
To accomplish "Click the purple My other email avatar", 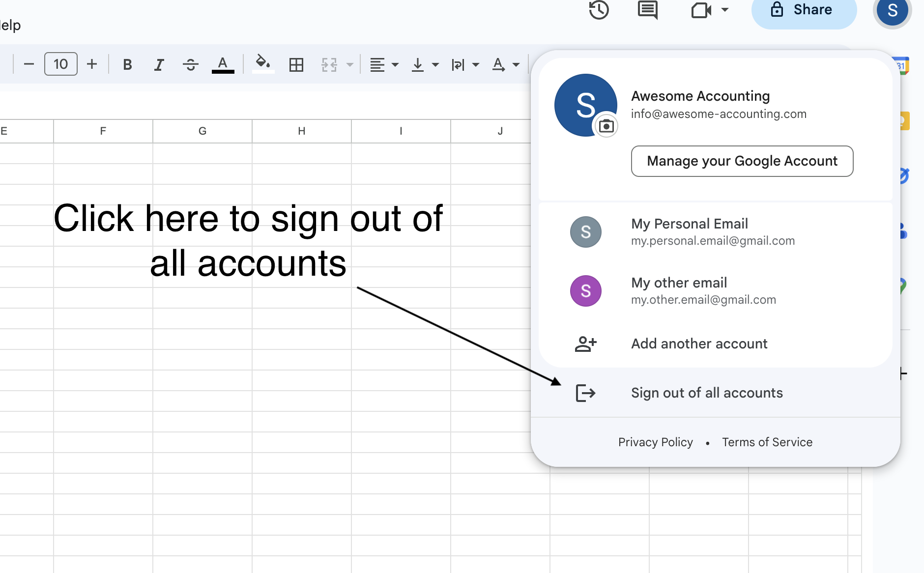I will 586,291.
